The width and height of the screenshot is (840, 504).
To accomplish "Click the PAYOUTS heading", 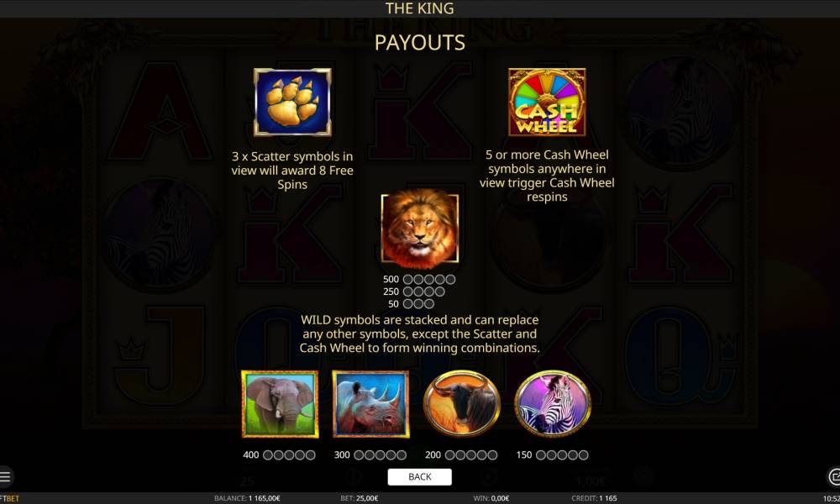I will 419,43.
